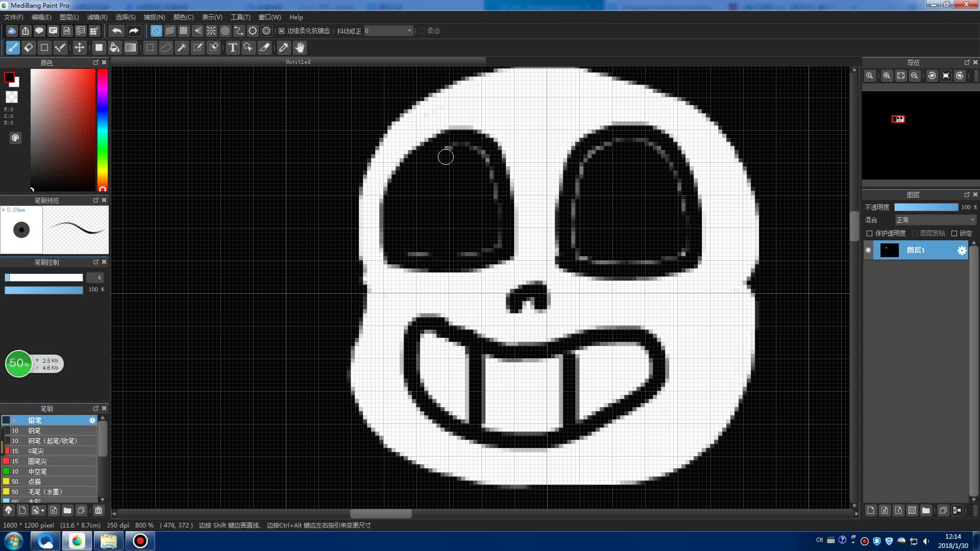Select the Move tool
Viewport: 980px width, 551px height.
point(79,47)
